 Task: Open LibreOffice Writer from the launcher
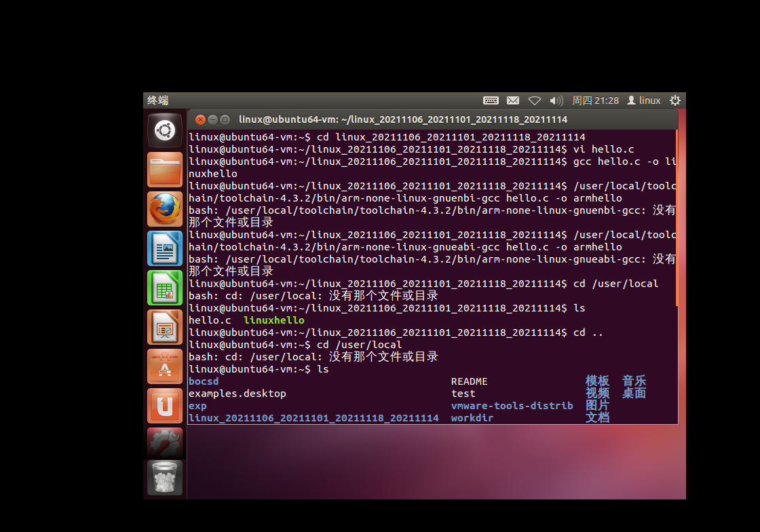point(165,248)
